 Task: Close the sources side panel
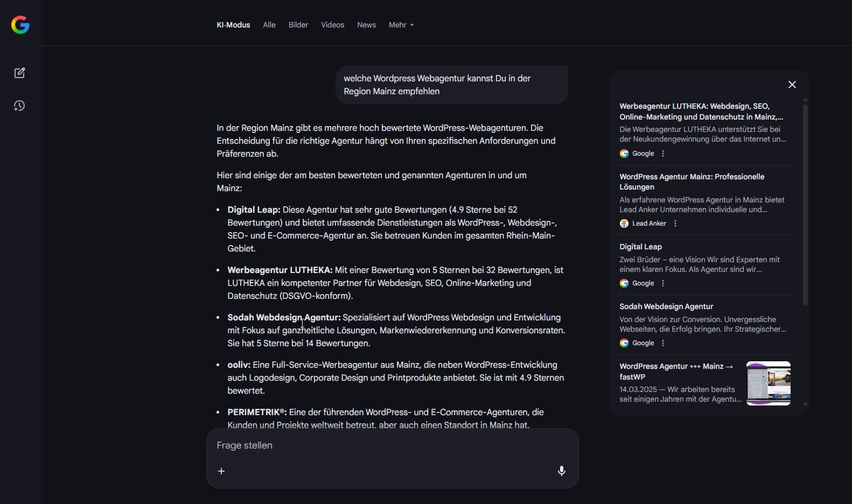(792, 85)
